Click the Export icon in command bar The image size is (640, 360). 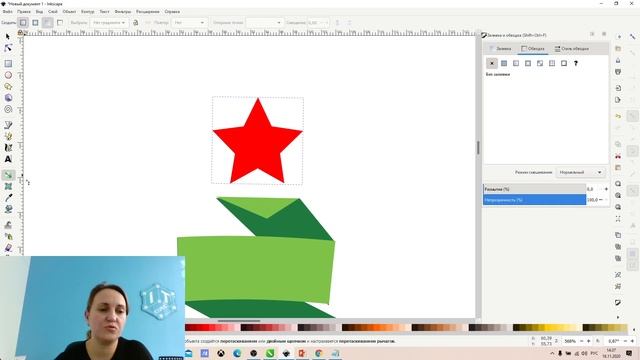pyautogui.click(x=618, y=100)
